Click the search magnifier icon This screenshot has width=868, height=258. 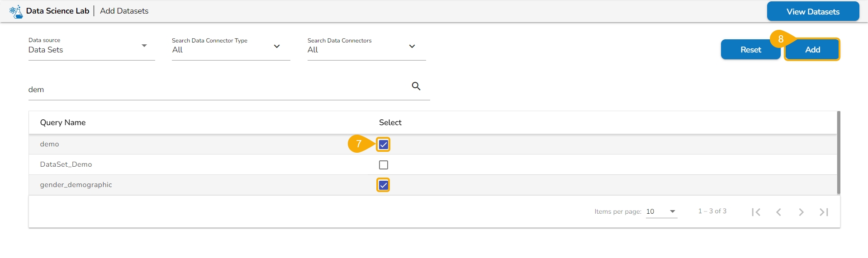point(416,86)
